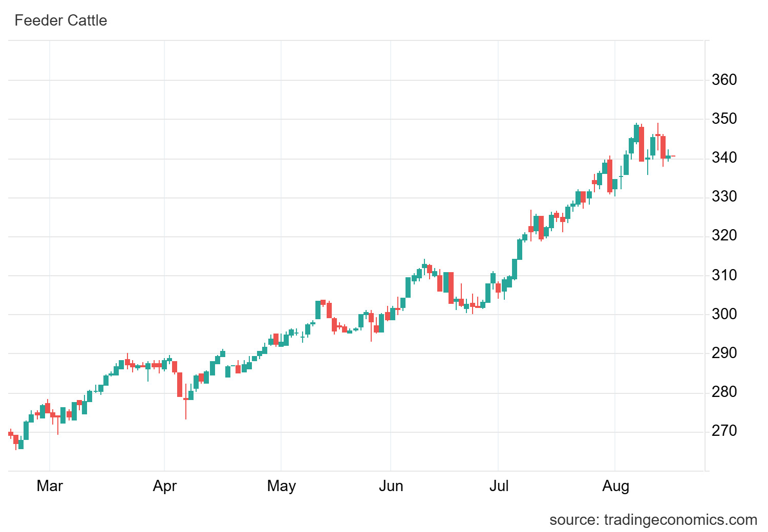Viewport: 768px width, 532px height.
Task: Select the Aug month axis label
Action: [x=615, y=485]
